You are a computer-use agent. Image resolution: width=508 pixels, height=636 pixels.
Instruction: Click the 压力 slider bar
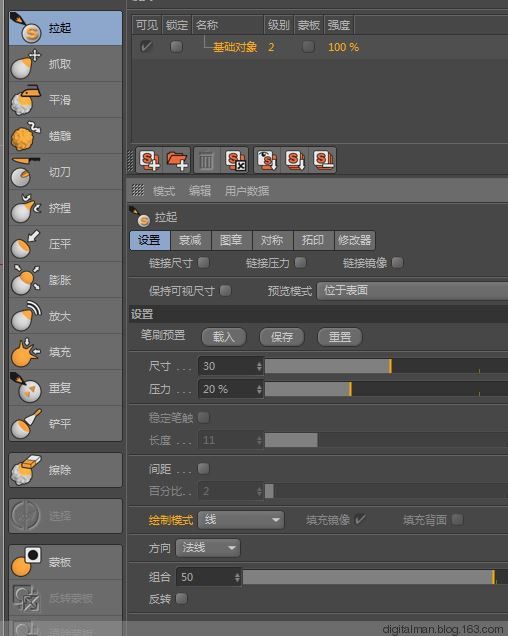[x=386, y=389]
